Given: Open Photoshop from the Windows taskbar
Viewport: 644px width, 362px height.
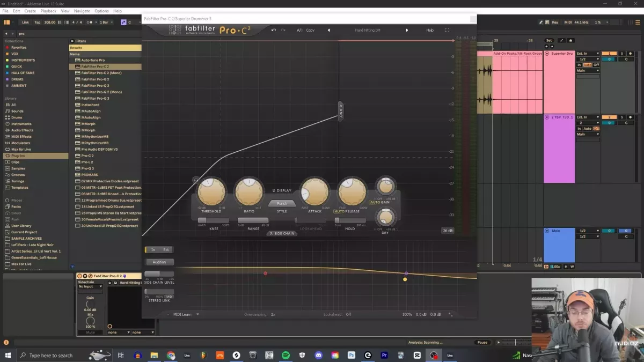Looking at the screenshot, I should click(x=352, y=355).
